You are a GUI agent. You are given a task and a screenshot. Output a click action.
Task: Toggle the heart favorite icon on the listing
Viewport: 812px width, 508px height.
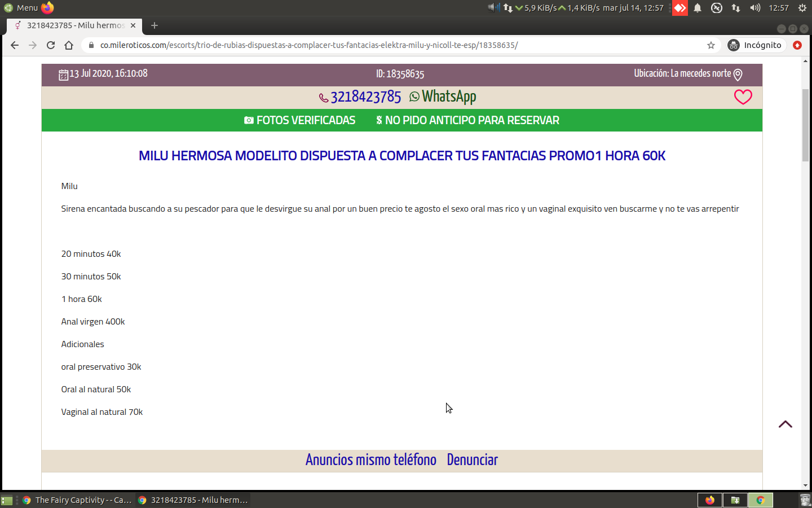743,97
